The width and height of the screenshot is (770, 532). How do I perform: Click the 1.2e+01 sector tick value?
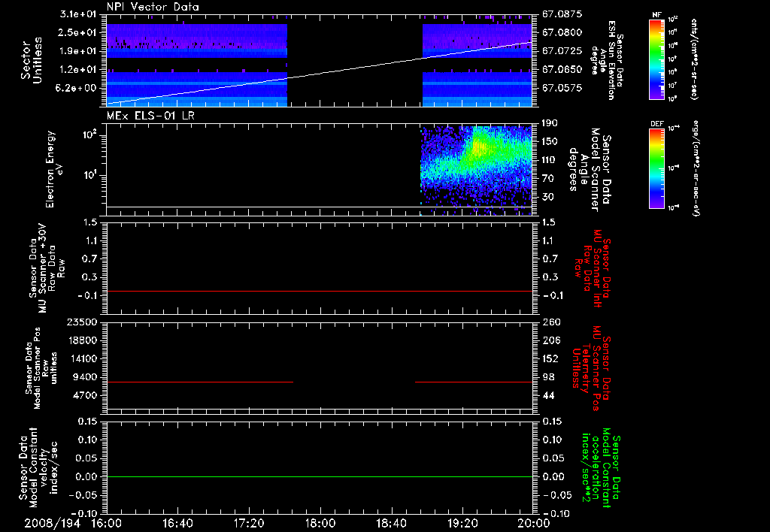pos(77,70)
